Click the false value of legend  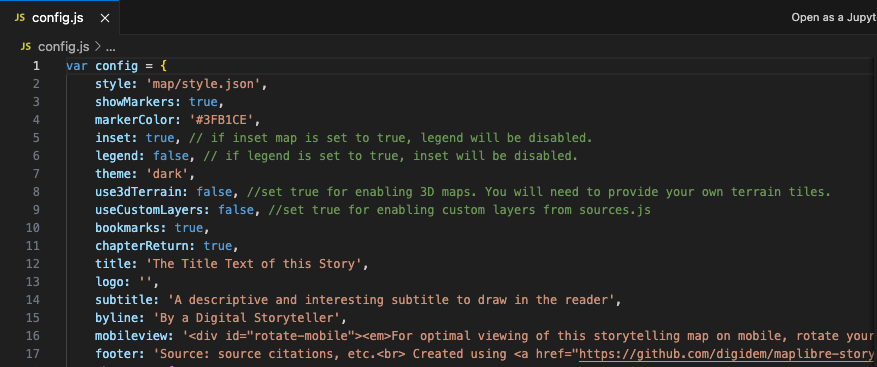(171, 156)
